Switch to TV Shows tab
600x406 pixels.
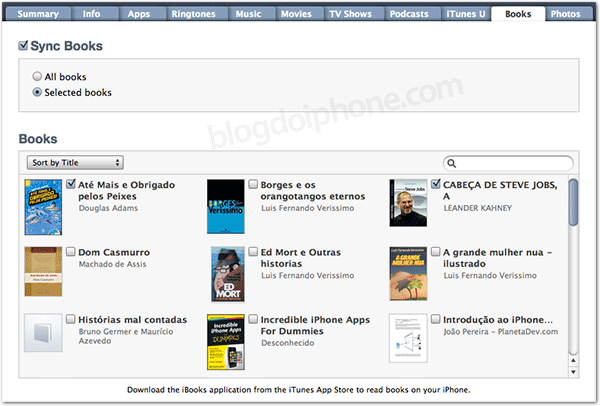tap(351, 14)
